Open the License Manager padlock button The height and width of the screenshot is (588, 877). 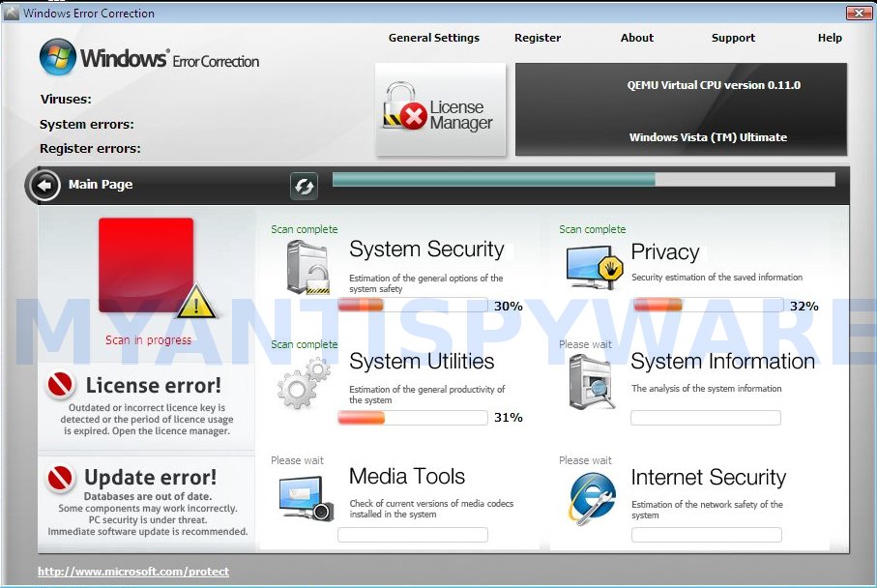click(441, 111)
